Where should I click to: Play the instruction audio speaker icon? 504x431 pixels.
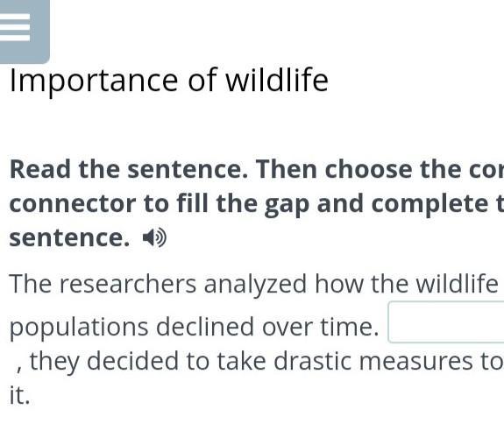point(154,238)
